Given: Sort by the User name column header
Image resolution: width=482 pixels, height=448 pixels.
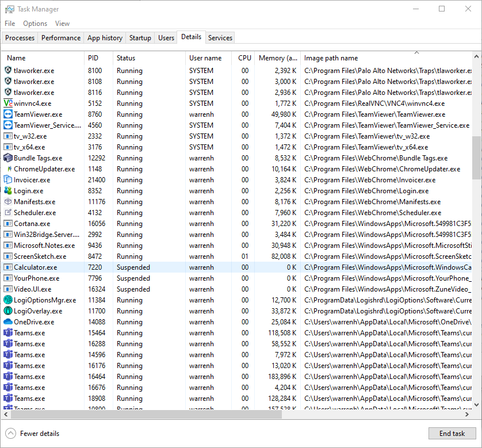Looking at the screenshot, I should [x=208, y=58].
